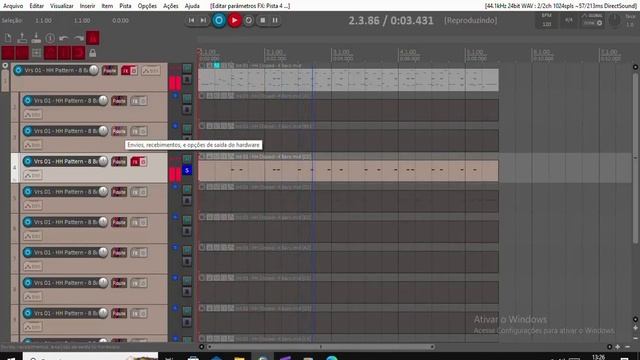Viewport: 640px width, 360px height.
Task: Toggle the repeat loop transport button
Action: 249,20
